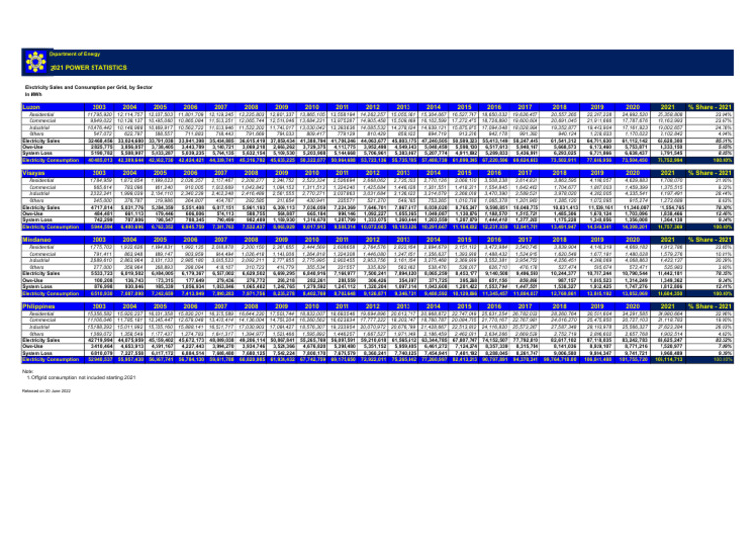Click the 2007 column header in Philippines table

coord(220,306)
